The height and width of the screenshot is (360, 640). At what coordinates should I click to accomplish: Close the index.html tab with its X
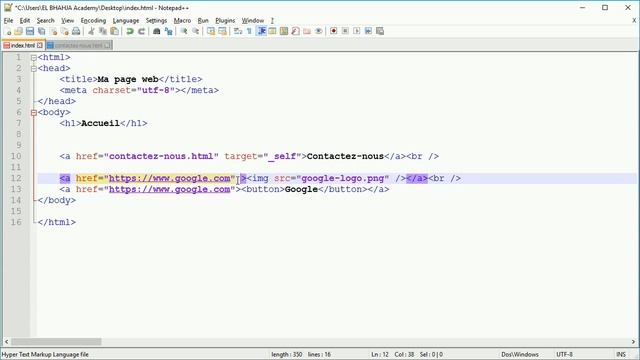coord(40,45)
